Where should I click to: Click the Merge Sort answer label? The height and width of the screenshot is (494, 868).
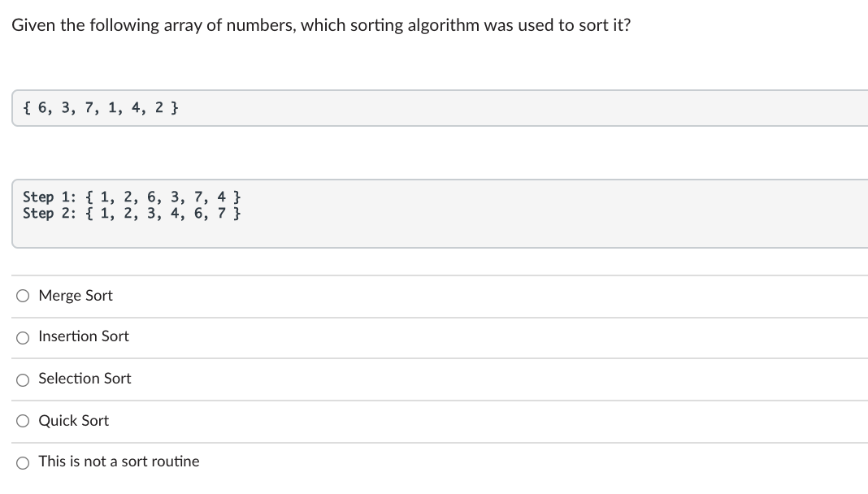pos(75,296)
